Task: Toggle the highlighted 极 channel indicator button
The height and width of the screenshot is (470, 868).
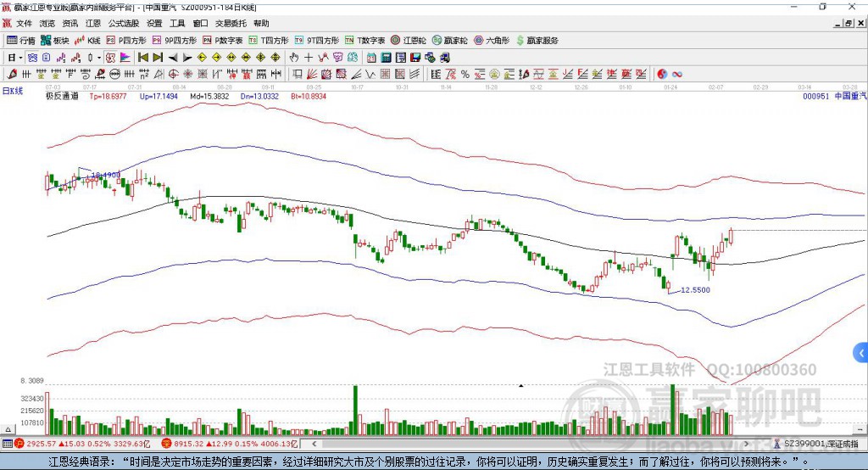Action: [111, 57]
